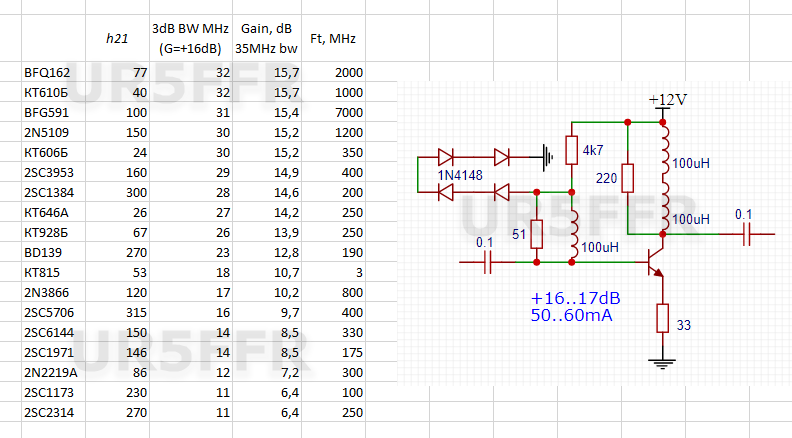Image resolution: width=792 pixels, height=438 pixels.
Task: Select Ft value 190 in BD139 row
Action: pos(333,253)
